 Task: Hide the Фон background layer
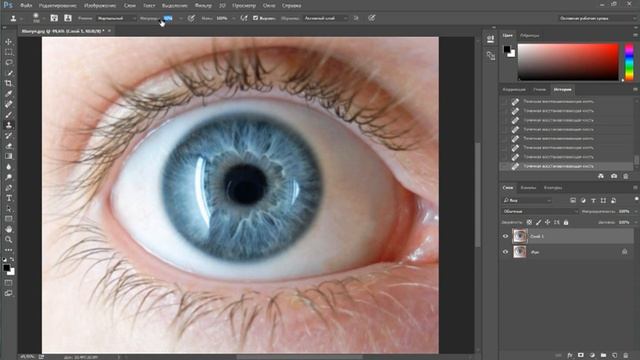(x=505, y=252)
